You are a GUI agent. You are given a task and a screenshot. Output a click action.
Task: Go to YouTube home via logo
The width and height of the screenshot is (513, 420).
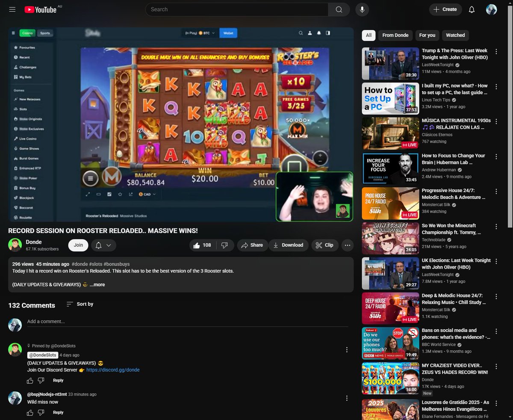[x=41, y=9]
